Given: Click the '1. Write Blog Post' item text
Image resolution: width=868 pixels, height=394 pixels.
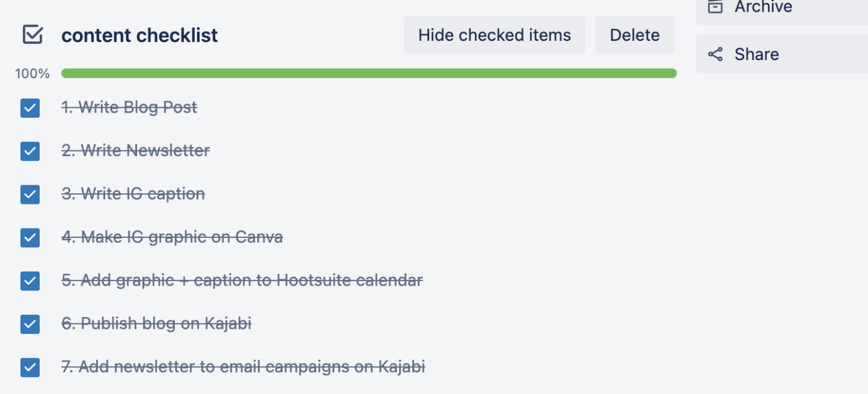Looking at the screenshot, I should pyautogui.click(x=129, y=107).
